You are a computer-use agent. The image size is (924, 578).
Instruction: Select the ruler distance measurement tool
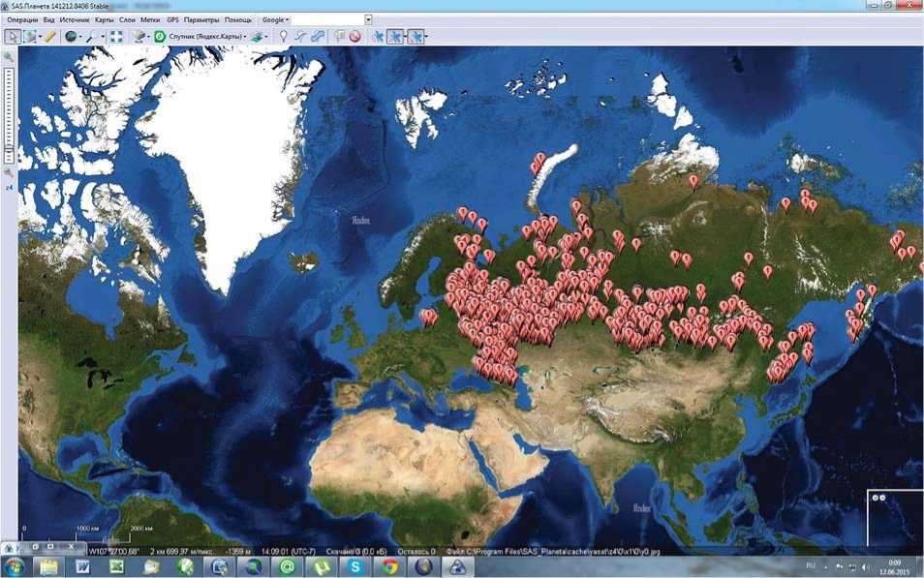50,36
